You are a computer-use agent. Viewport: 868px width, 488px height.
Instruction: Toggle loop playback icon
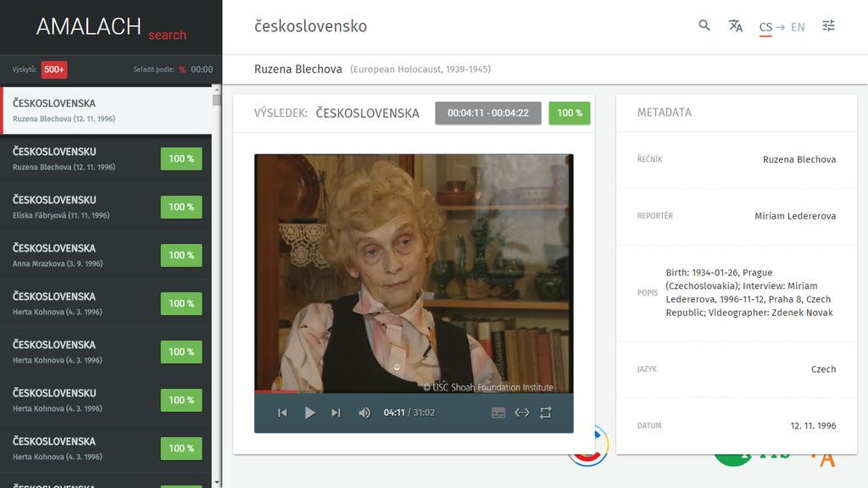pyautogui.click(x=545, y=413)
